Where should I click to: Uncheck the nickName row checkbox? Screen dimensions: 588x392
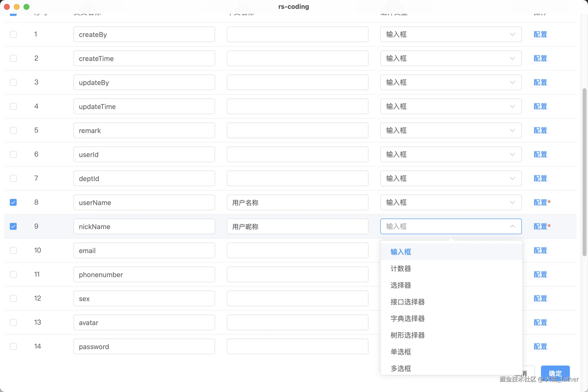(13, 226)
